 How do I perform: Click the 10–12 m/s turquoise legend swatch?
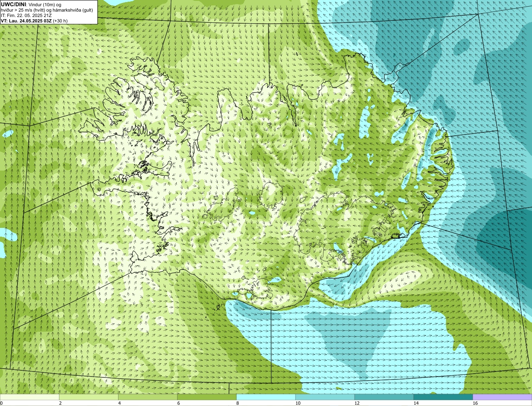pos(325,397)
